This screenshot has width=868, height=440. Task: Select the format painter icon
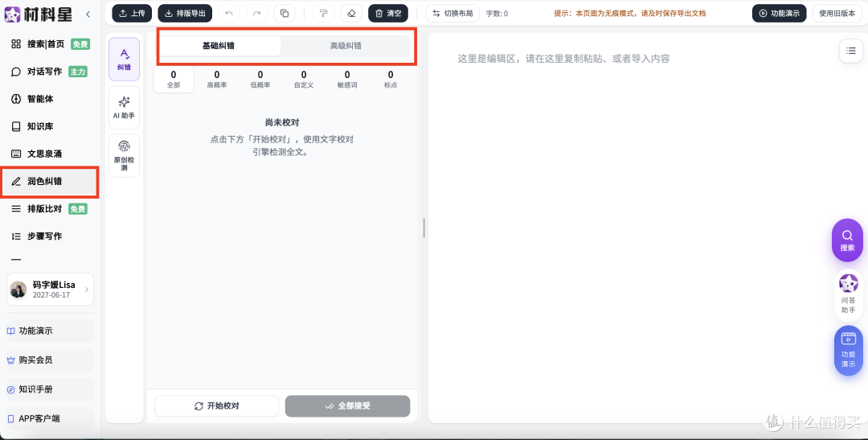click(324, 14)
